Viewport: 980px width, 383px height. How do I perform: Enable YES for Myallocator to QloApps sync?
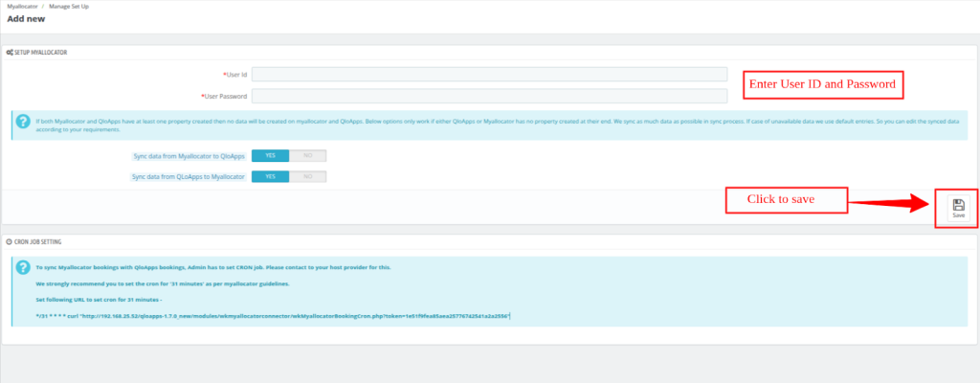tap(269, 155)
